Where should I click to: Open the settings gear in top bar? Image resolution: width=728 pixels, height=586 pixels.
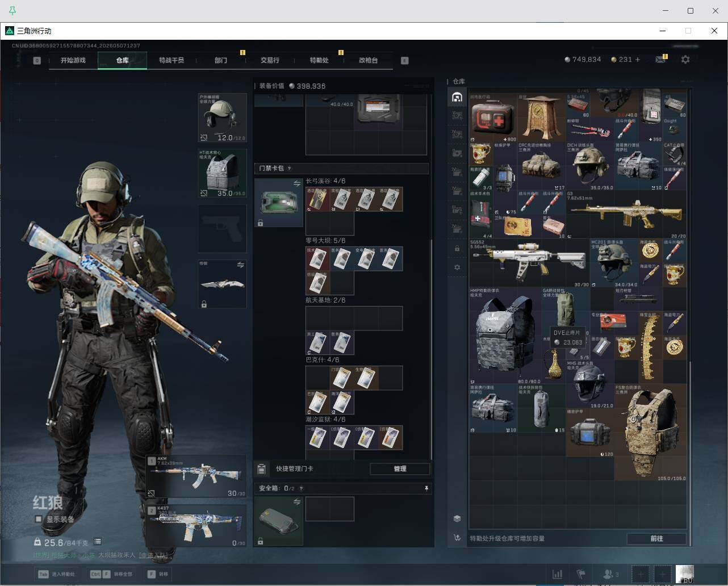tap(685, 60)
